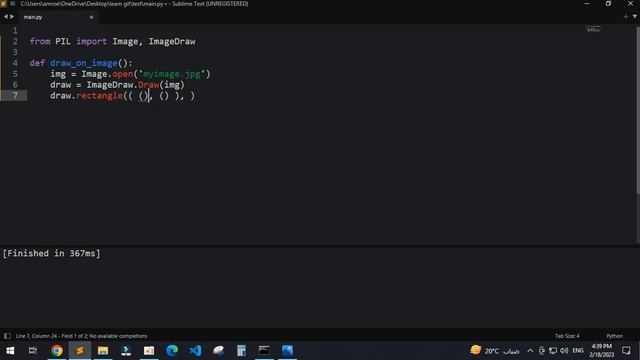Open the volume control tray icon
Screen dimensions: 640x360
point(564,351)
